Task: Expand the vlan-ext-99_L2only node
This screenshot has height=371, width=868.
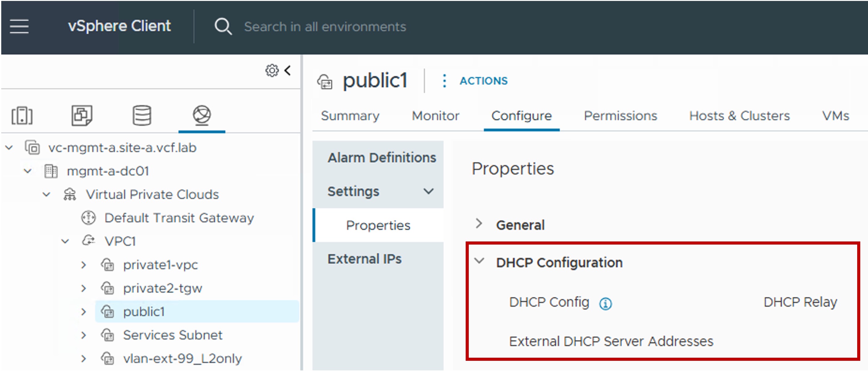Action: 83,359
